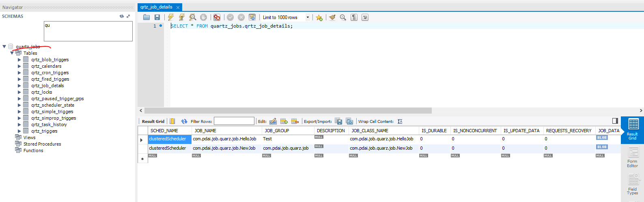Open the Limit to 1000 rows dropdown

(x=308, y=17)
